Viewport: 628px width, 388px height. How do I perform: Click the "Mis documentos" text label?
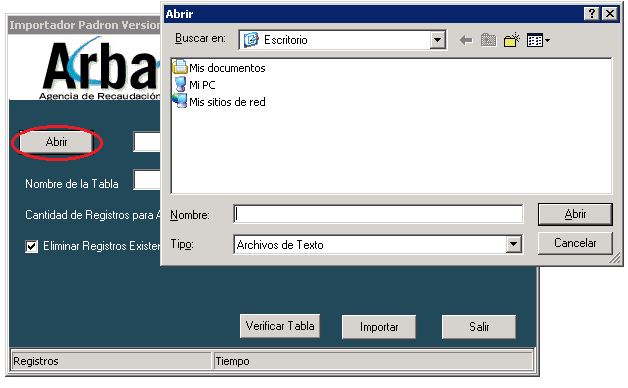pos(227,68)
